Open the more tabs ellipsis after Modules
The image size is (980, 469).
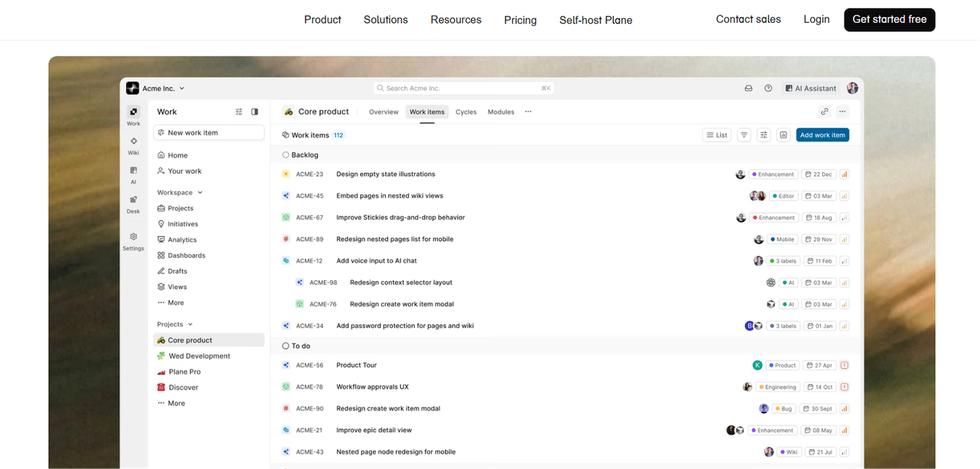528,112
